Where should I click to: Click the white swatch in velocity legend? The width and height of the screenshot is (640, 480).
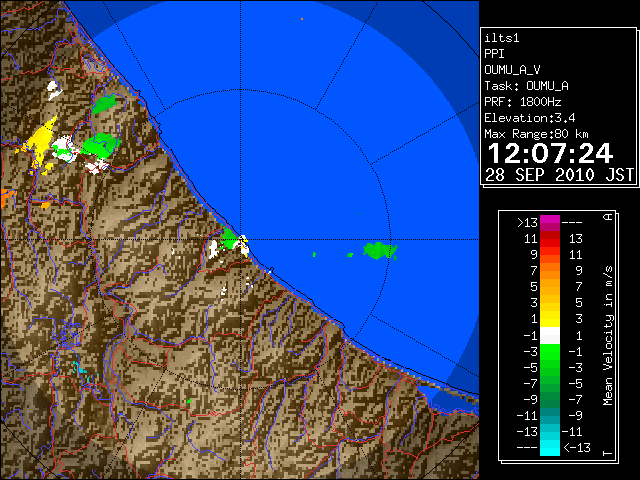pyautogui.click(x=550, y=336)
